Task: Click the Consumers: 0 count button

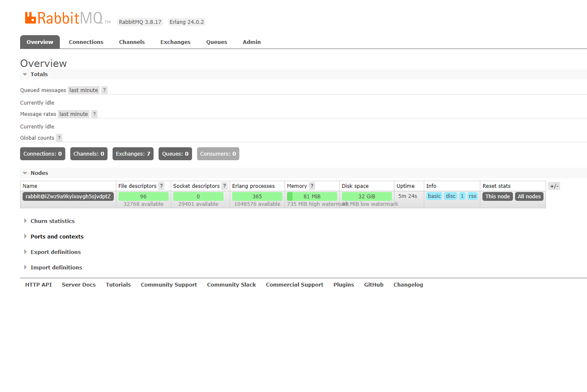Action: coord(218,154)
